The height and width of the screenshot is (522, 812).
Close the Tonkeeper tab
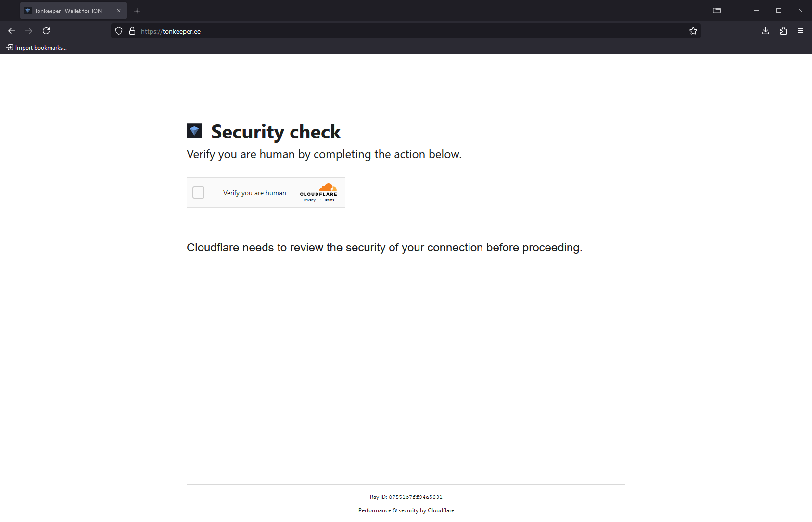pyautogui.click(x=119, y=11)
